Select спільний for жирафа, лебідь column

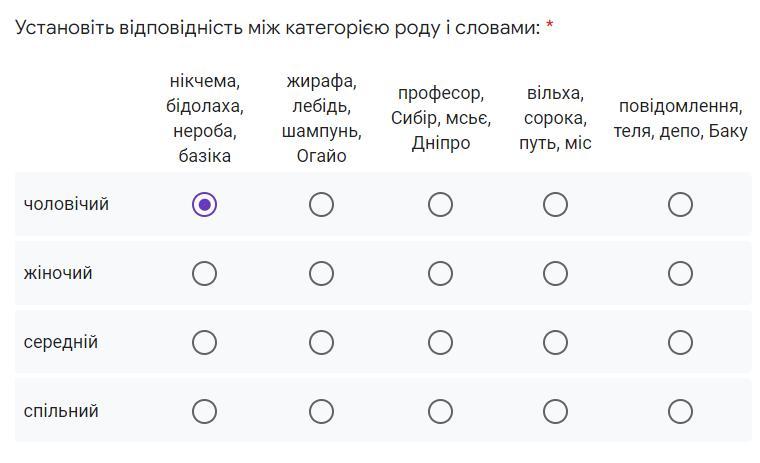tap(321, 411)
